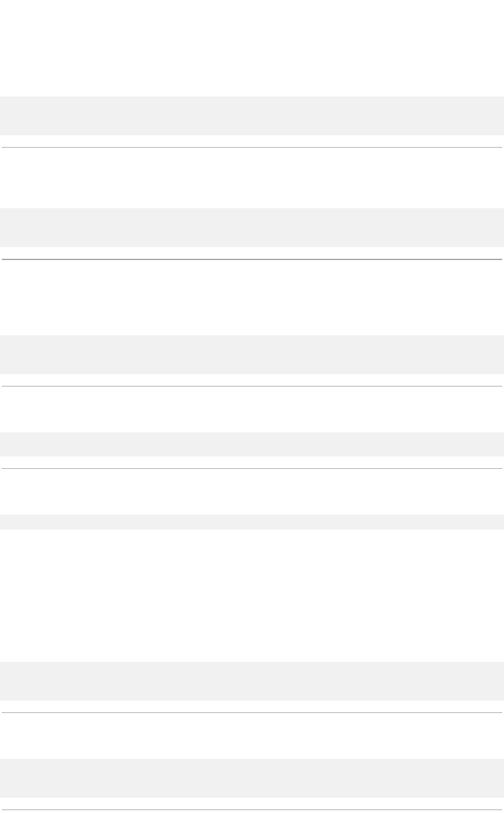Click the divider line under sixth gray block
Viewport: 504px width, 813px height.
252,712
